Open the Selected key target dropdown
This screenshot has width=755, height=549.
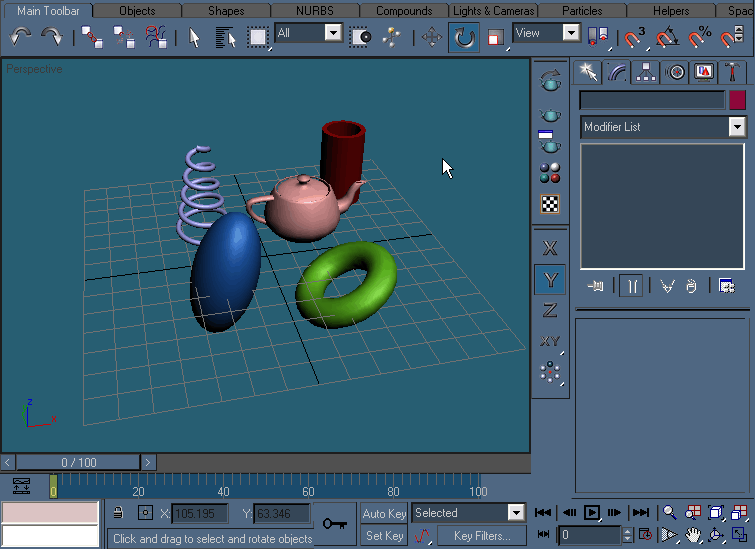516,513
